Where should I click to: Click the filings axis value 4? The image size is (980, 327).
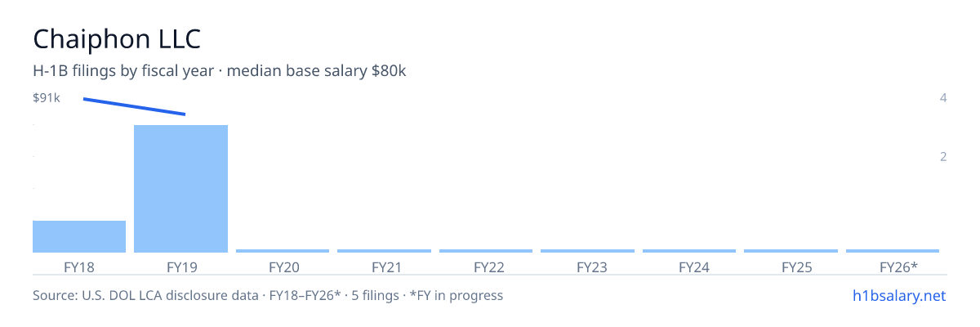point(943,98)
